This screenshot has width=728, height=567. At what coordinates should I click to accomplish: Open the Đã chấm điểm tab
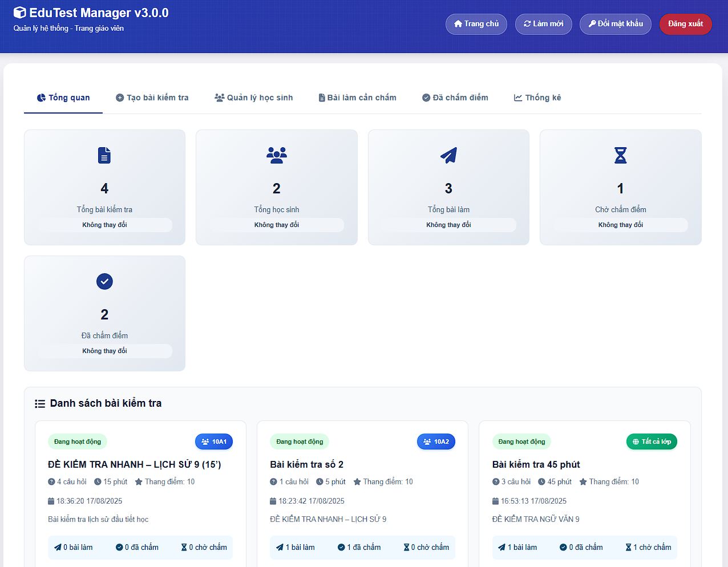tap(455, 98)
